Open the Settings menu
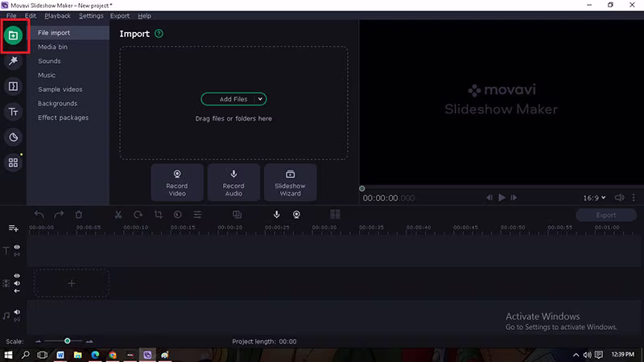 [91, 16]
